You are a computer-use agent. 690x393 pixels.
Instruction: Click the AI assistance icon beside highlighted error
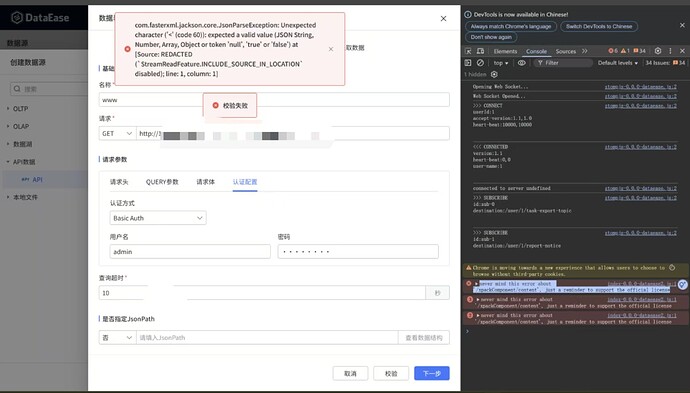[683, 285]
